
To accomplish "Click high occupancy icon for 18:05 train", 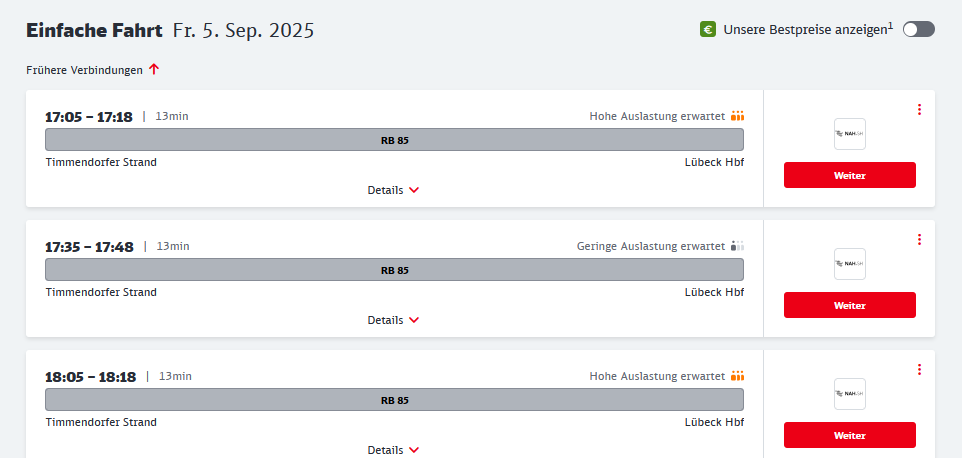I will pyautogui.click(x=737, y=376).
